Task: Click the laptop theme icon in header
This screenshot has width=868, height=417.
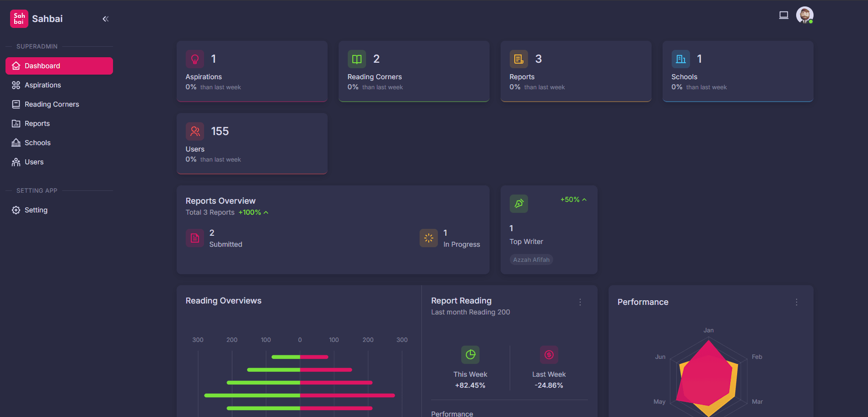Action: (x=784, y=15)
